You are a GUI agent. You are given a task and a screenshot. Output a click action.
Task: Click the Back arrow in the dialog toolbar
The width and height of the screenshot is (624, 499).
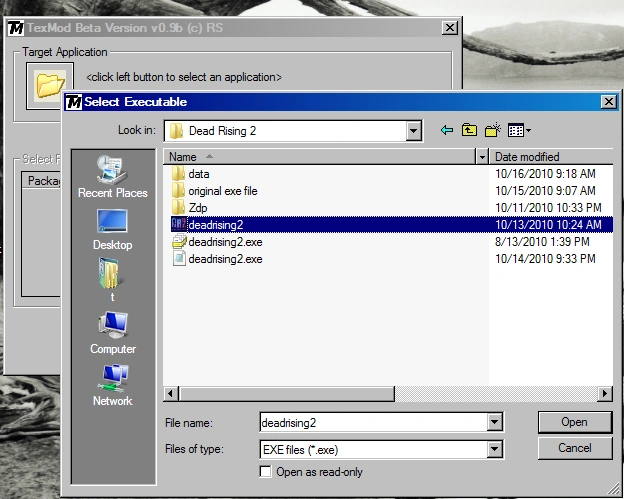tap(447, 130)
